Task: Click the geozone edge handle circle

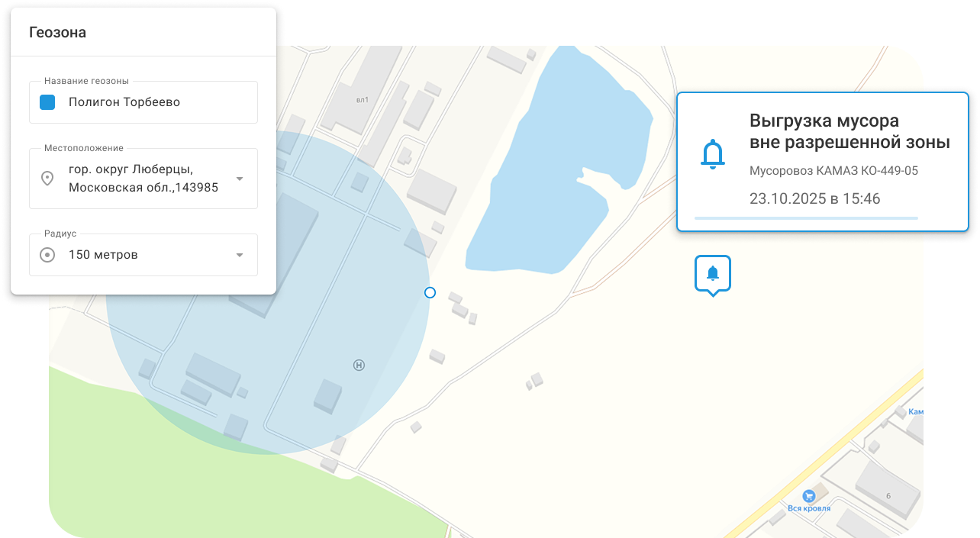Action: pyautogui.click(x=430, y=292)
